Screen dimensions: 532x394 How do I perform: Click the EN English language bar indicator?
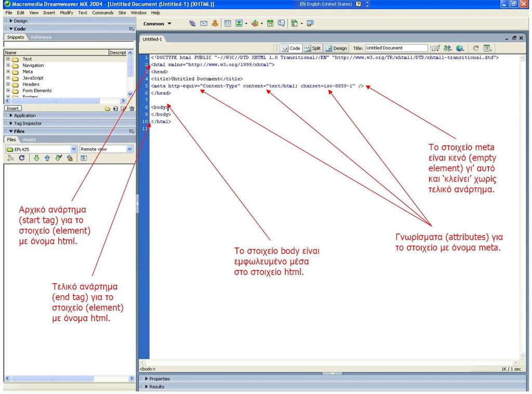325,4
